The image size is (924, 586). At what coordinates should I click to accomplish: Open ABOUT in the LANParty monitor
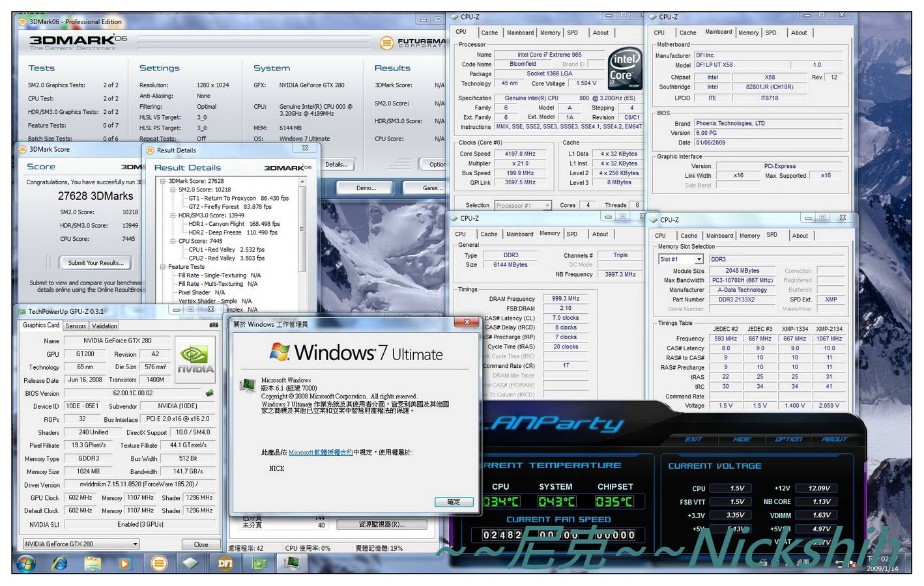pyautogui.click(x=835, y=439)
